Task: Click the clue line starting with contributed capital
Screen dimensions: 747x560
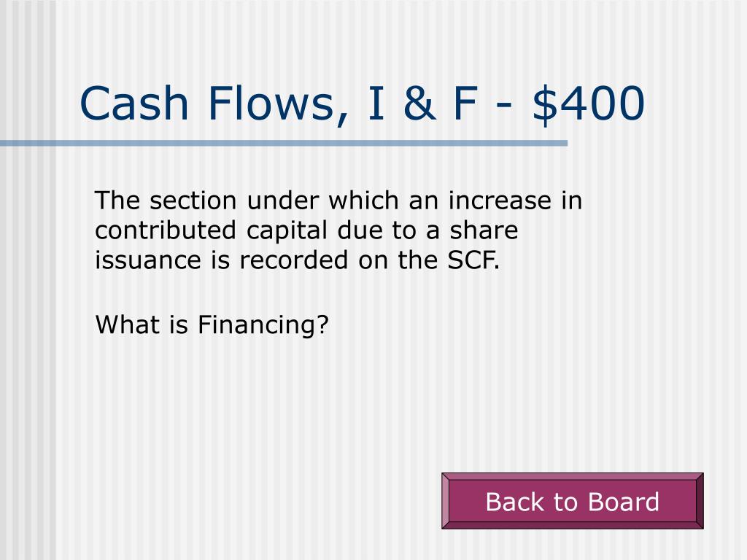Action: pyautogui.click(x=306, y=231)
